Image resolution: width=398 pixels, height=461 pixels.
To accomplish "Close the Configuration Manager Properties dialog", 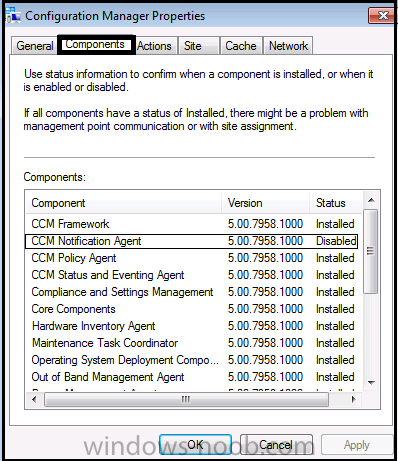I will pos(383,15).
